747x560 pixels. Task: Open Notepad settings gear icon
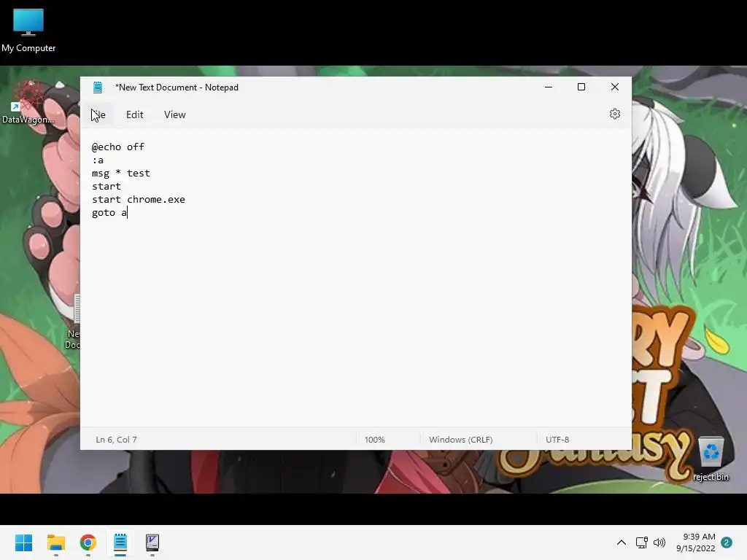[614, 114]
